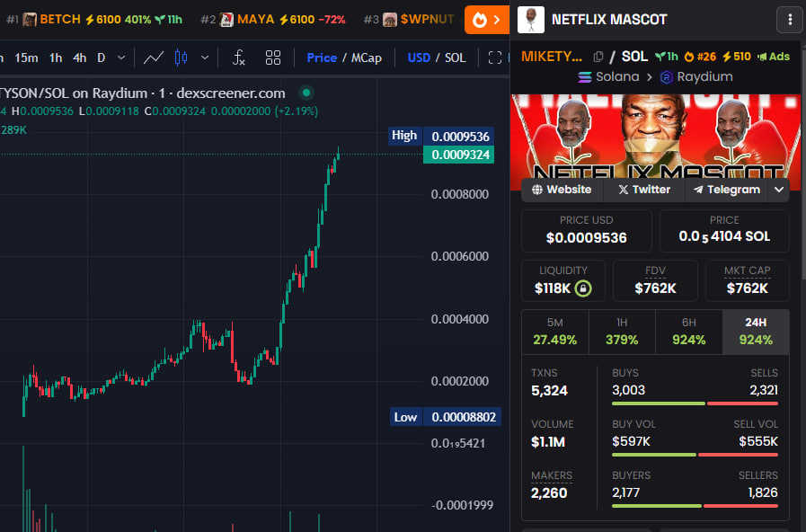Expand the timeframe dropdown arrow

(121, 58)
